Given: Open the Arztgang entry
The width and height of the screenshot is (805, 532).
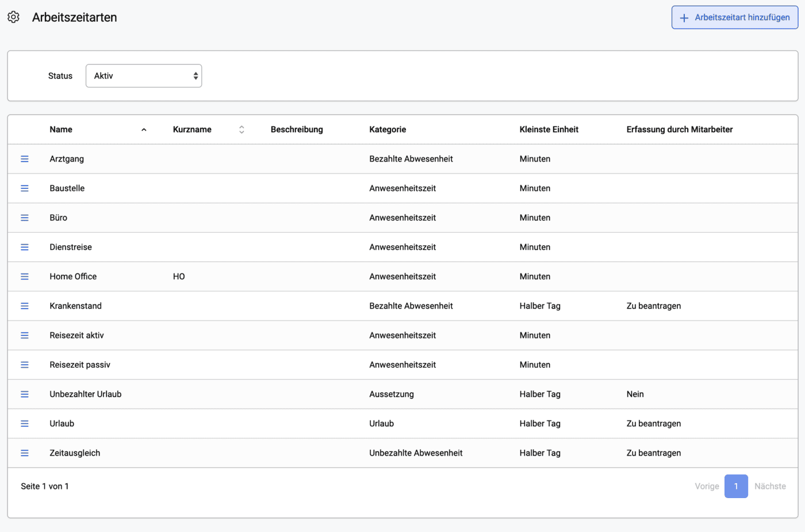Looking at the screenshot, I should point(67,159).
